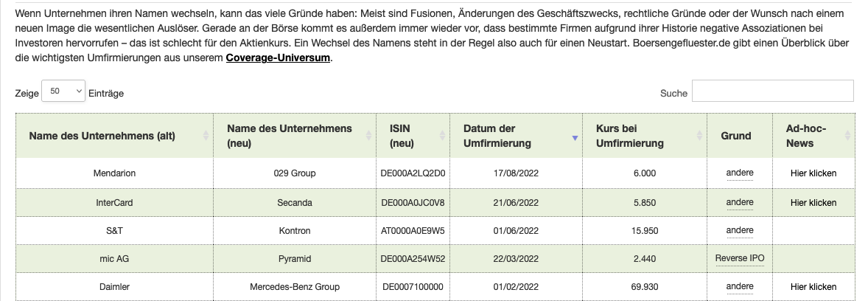The width and height of the screenshot is (868, 301).
Task: Open Hier klicken for Daimler row
Action: (x=813, y=286)
